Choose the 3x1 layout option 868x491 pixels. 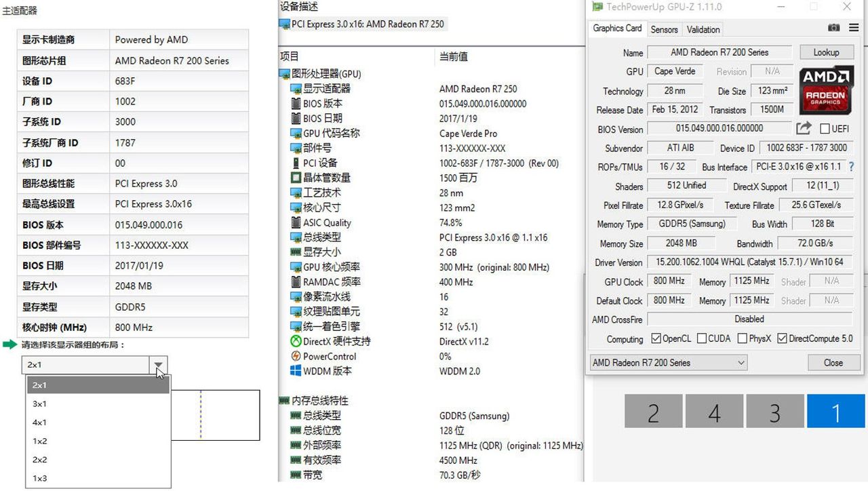[98, 404]
